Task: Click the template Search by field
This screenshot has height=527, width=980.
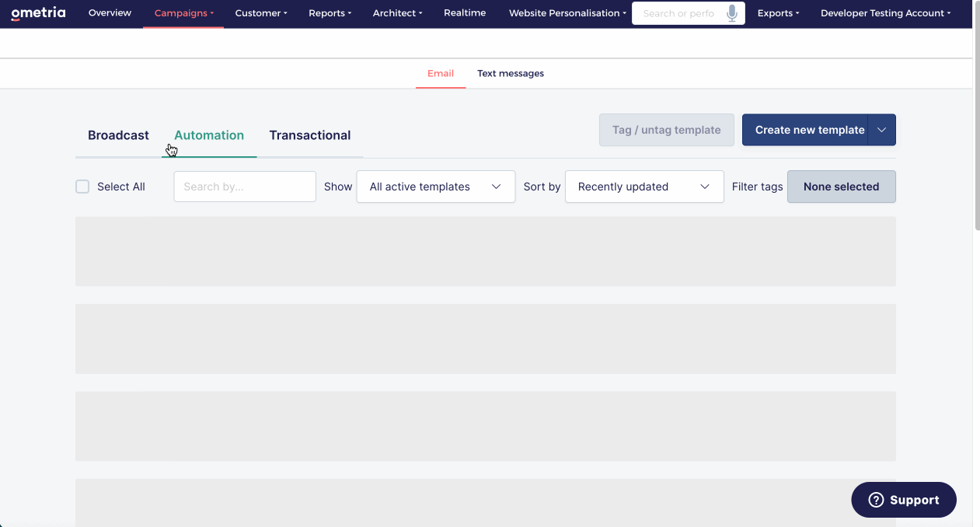Action: point(245,187)
